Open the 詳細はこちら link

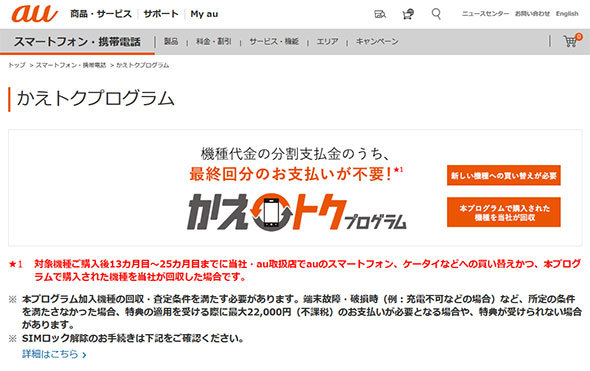pos(54,354)
